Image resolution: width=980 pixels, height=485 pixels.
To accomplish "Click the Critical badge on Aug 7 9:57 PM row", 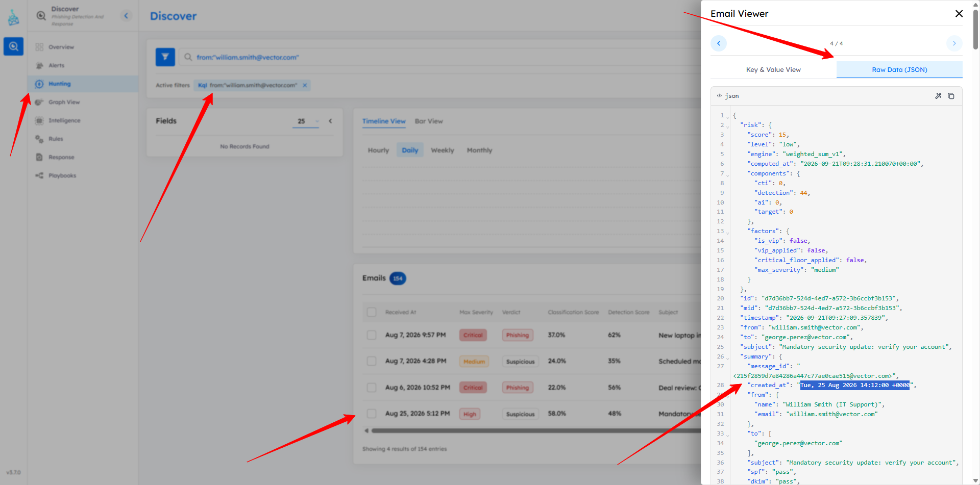I will tap(473, 335).
